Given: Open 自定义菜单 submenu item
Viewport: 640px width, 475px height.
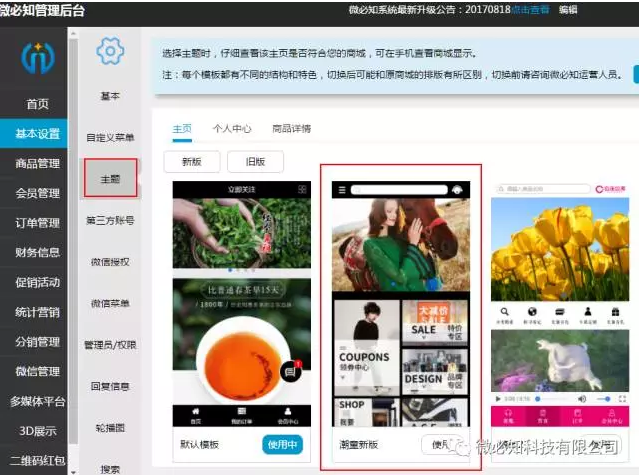Looking at the screenshot, I should [x=110, y=137].
